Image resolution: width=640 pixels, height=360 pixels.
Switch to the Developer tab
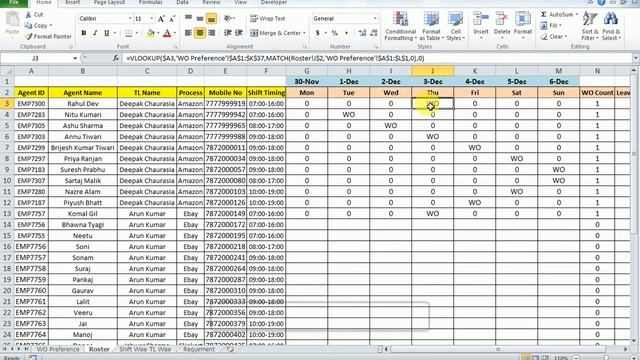(273, 3)
